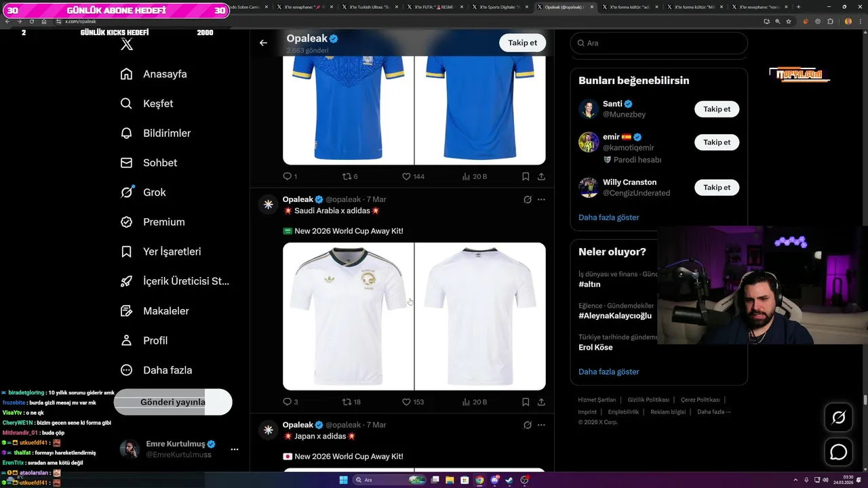Image resolution: width=868 pixels, height=488 pixels.
Task: Open Makaleler section
Action: [x=155, y=311]
